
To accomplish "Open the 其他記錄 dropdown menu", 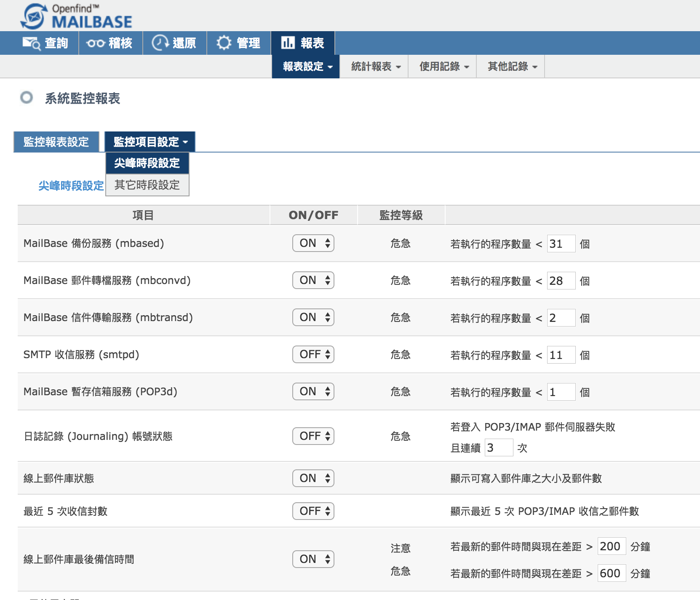I will tap(511, 66).
